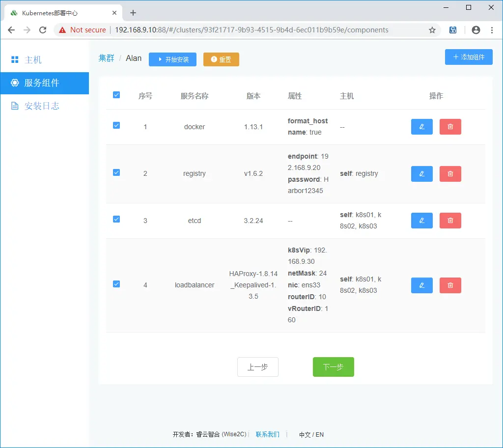
Task: Delete the docker component
Action: pos(450,127)
